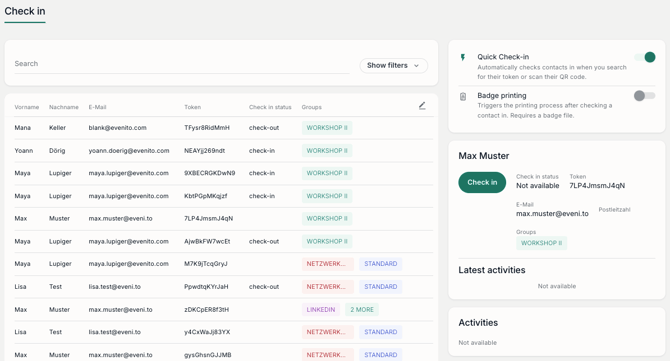
Task: Click STANDARD tag in y4CxWaJj83YX row
Action: tap(380, 332)
